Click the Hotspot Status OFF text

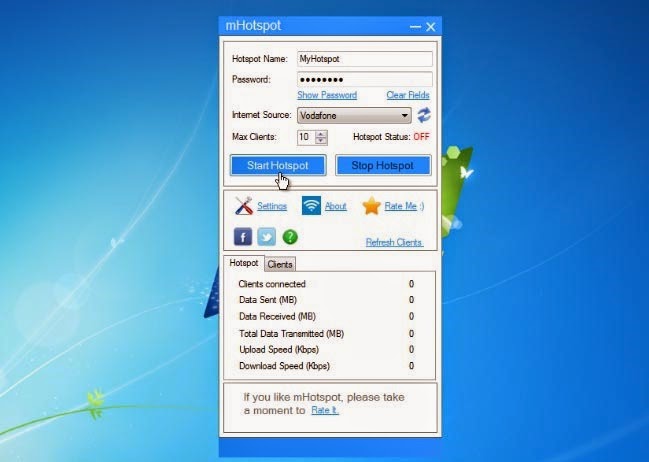(x=421, y=137)
